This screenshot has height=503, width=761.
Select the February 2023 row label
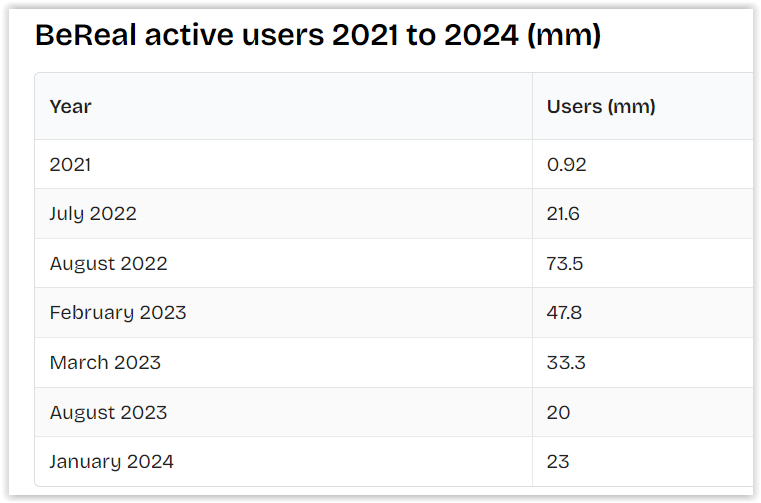[118, 313]
